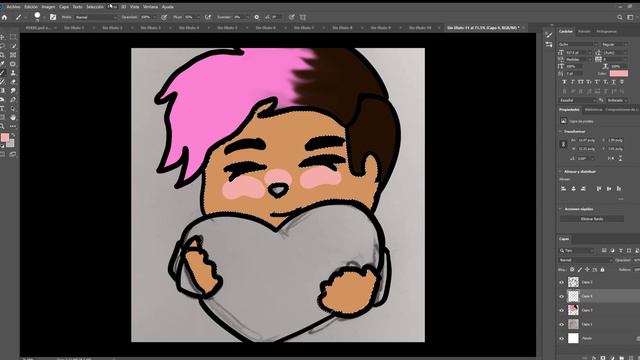Switch to the Pictogramas tab
Screen dimensions: 640x360
pyautogui.click(x=607, y=31)
